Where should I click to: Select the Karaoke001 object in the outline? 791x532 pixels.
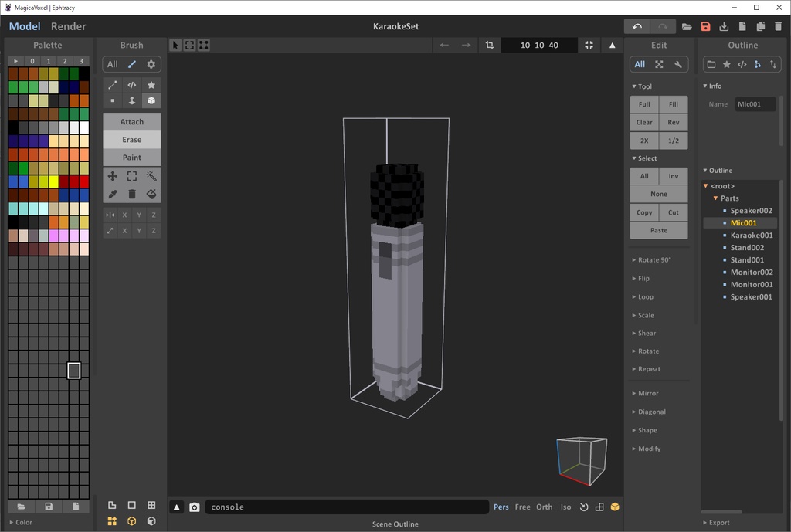[x=751, y=235]
